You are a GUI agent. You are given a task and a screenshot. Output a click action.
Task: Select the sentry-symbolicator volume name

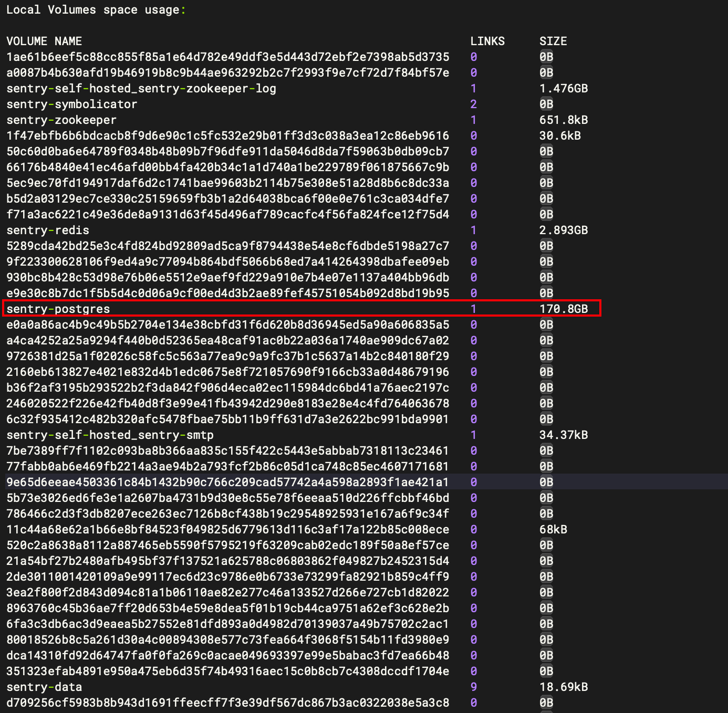pyautogui.click(x=71, y=104)
